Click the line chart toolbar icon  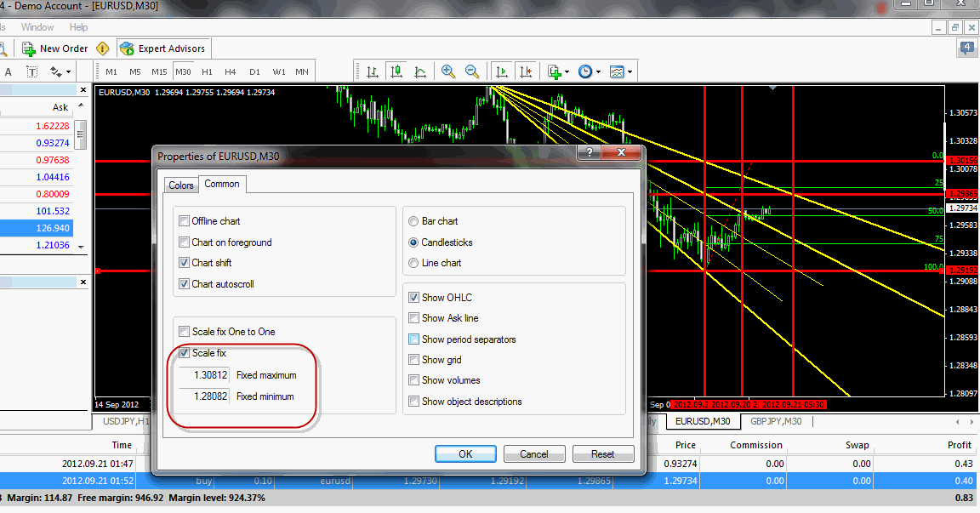click(x=419, y=71)
